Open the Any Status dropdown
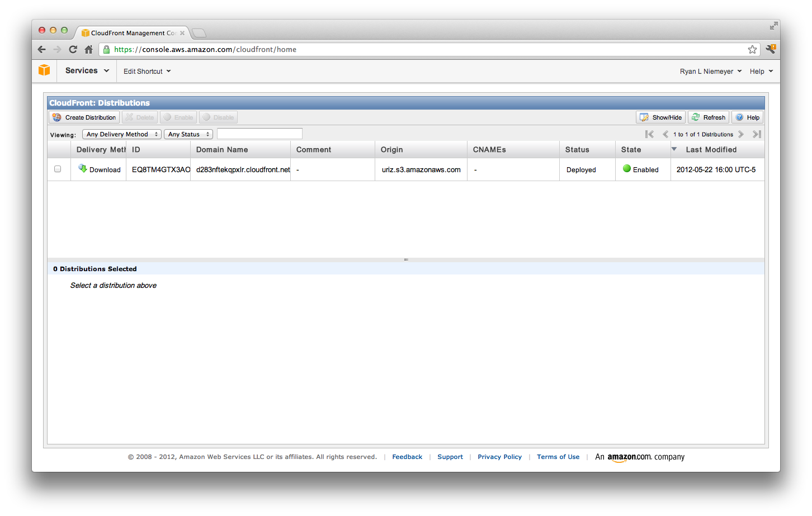The height and width of the screenshot is (516, 812). pos(188,134)
